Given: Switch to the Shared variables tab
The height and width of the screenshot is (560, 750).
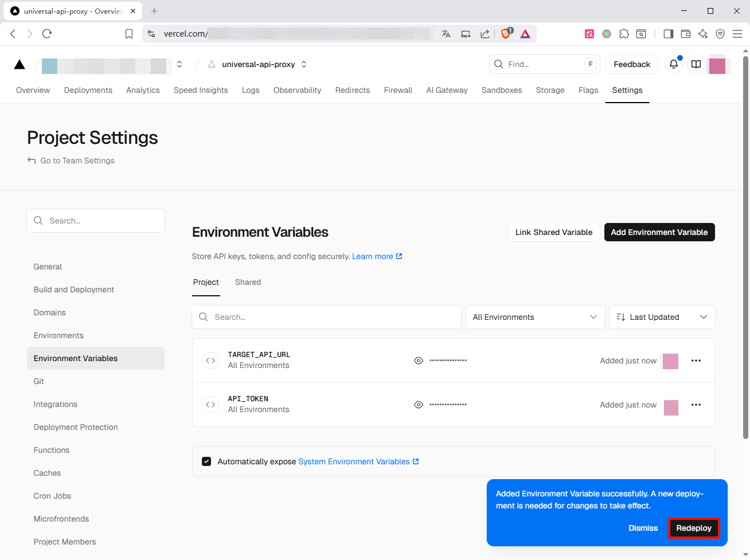Looking at the screenshot, I should (248, 282).
